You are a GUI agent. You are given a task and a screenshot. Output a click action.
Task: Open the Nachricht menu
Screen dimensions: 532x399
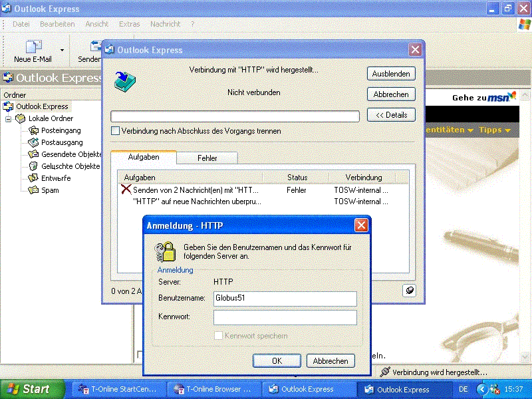(165, 24)
